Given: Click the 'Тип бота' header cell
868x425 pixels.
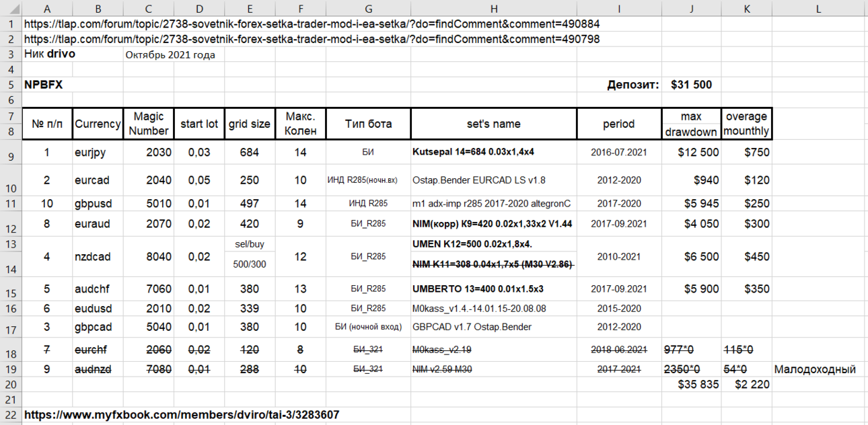Looking at the screenshot, I should tap(368, 123).
